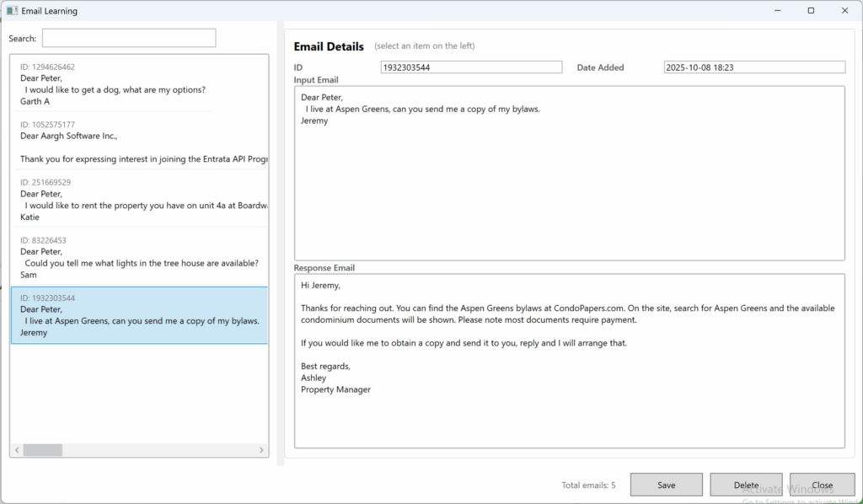Delete the selected email with Delete button
Image resolution: width=863 pixels, height=504 pixels.
(x=746, y=485)
